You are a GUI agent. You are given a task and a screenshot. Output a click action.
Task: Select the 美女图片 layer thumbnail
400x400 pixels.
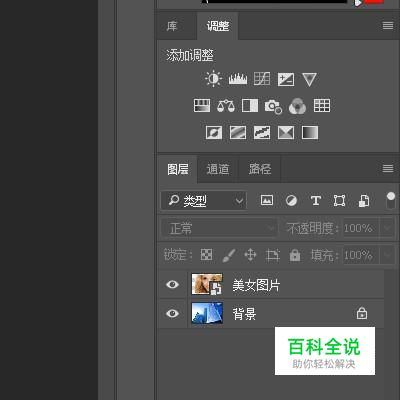pyautogui.click(x=207, y=284)
